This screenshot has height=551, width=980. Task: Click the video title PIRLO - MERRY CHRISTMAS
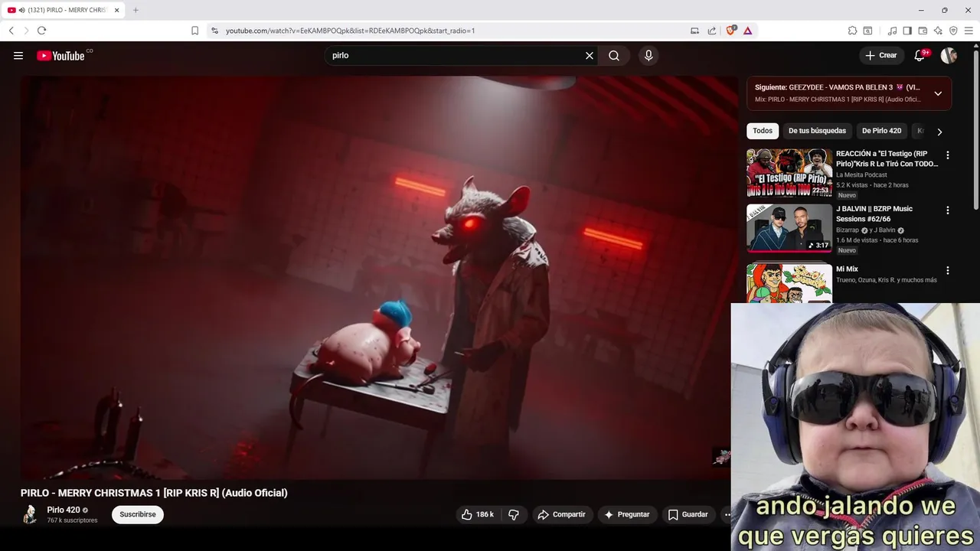[x=154, y=493]
